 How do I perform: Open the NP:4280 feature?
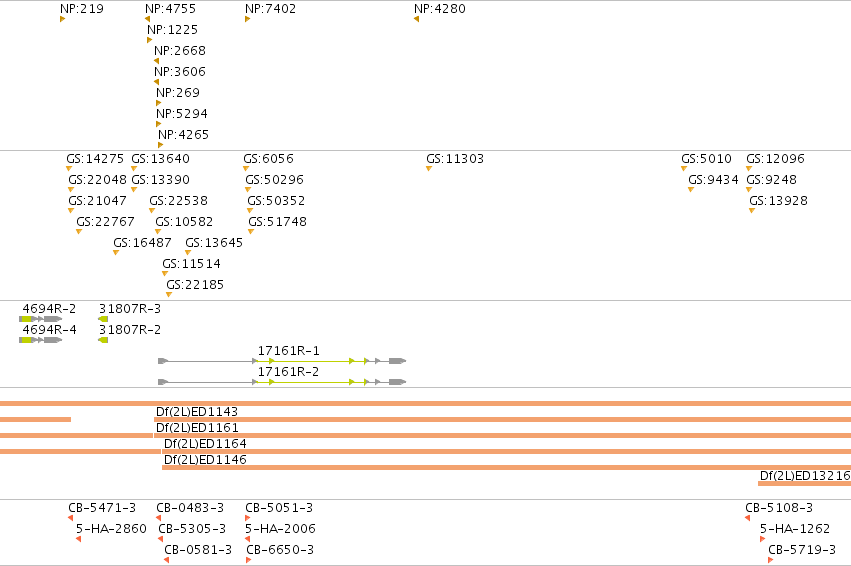(440, 9)
